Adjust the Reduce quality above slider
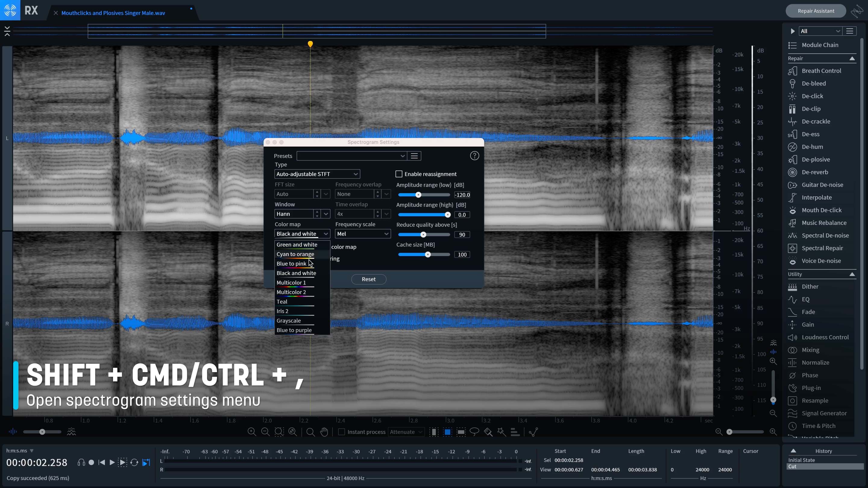This screenshot has width=868, height=488. 423,235
